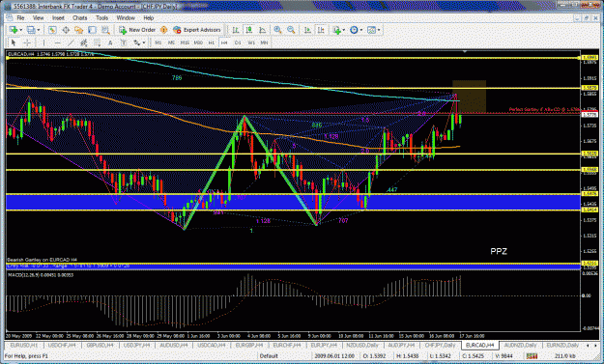Image resolution: width=604 pixels, height=364 pixels.
Task: Open the Navigator window icon
Action: point(78,30)
